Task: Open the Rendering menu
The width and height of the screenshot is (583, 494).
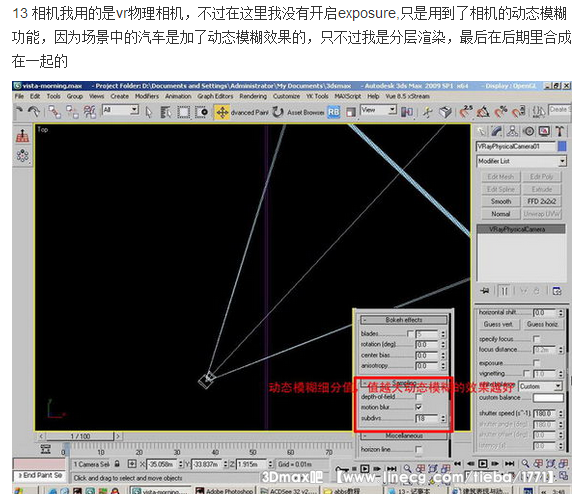Action: [253, 96]
